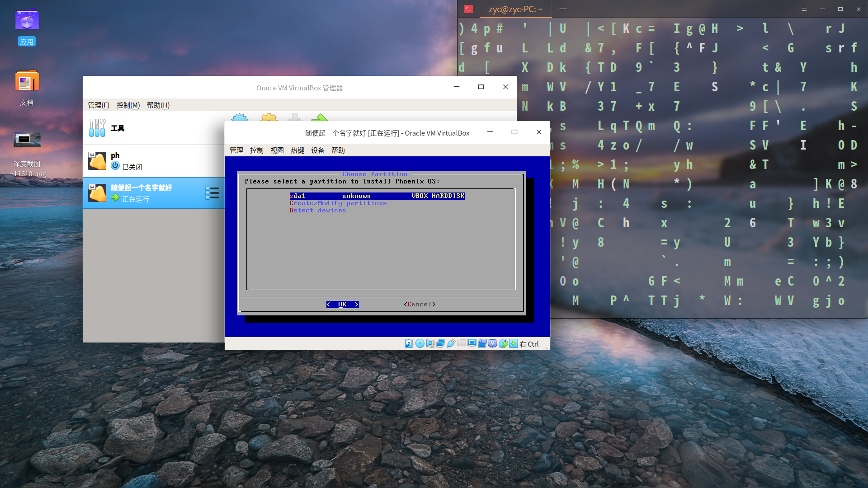Click Cancel to abort installation
The height and width of the screenshot is (488, 868).
(x=419, y=304)
